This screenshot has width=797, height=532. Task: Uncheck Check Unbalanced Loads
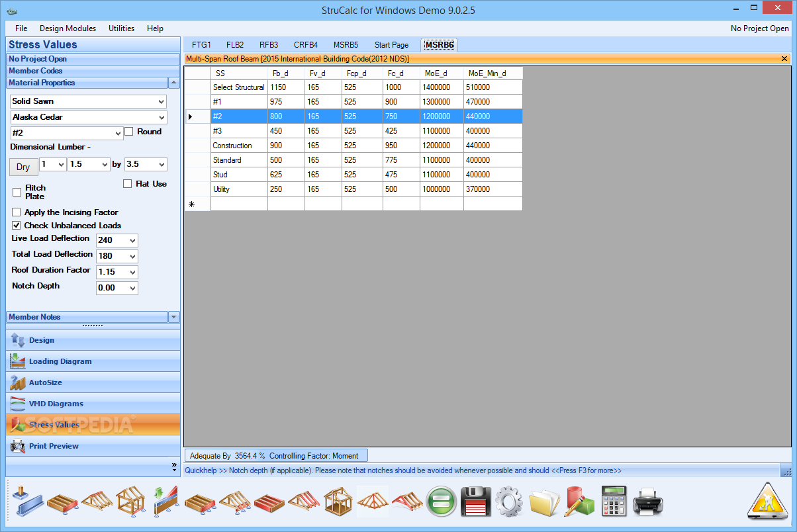(x=17, y=226)
